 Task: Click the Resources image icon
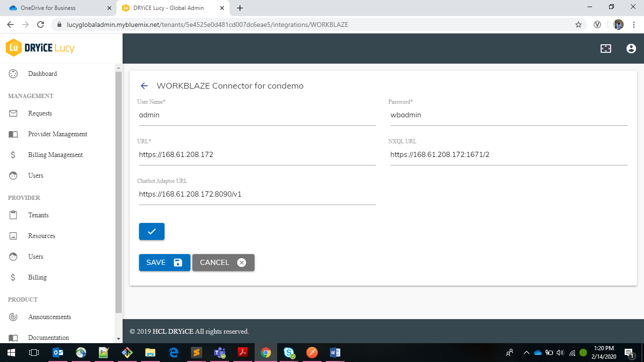(x=13, y=236)
